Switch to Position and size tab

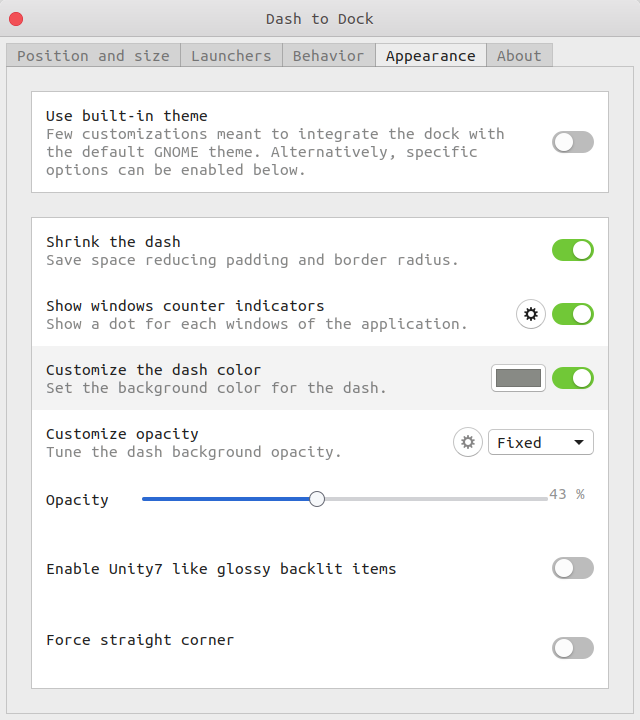tap(94, 56)
